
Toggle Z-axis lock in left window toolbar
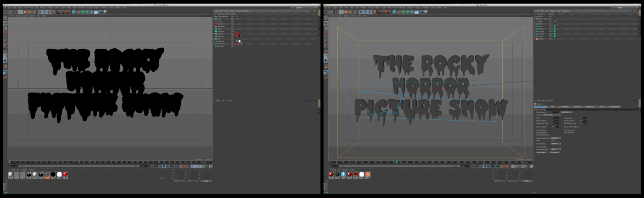[49, 12]
